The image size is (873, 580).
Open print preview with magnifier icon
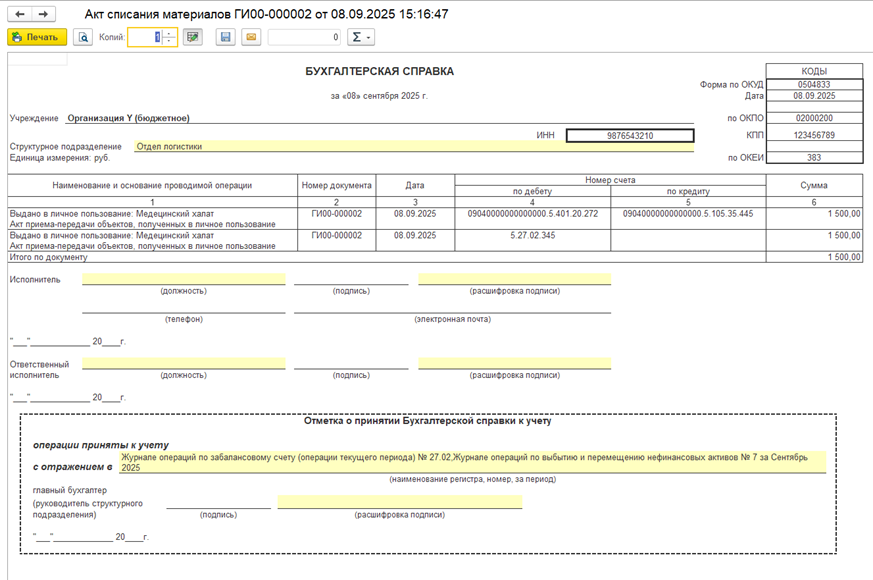point(83,37)
